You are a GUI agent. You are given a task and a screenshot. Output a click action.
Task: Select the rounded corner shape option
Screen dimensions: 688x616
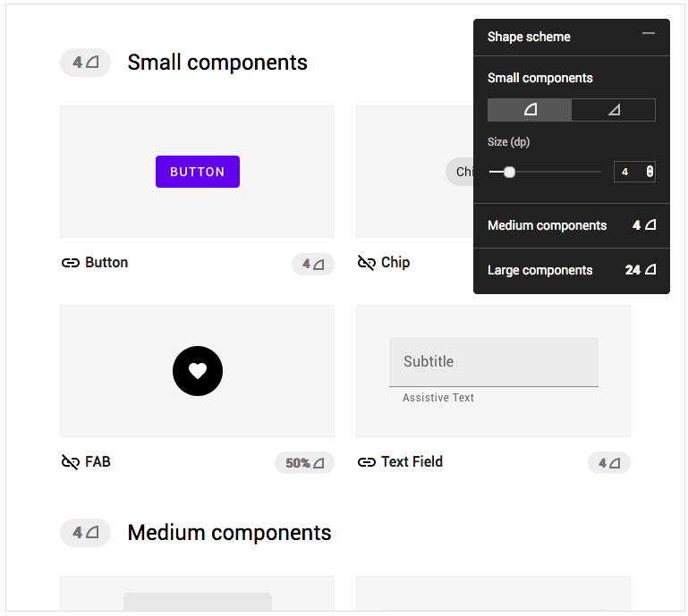[530, 110]
